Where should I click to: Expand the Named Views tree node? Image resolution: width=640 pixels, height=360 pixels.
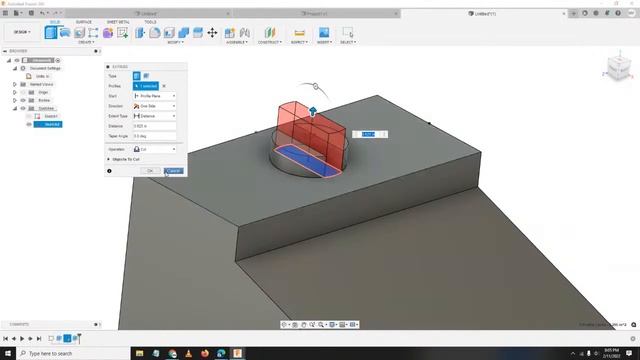coord(15,84)
